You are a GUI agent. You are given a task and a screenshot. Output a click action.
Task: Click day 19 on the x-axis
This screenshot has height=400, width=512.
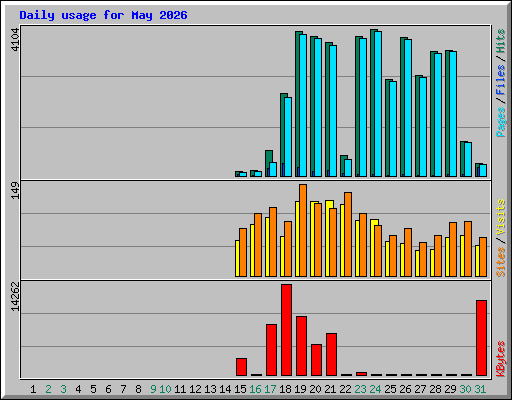tap(300, 389)
